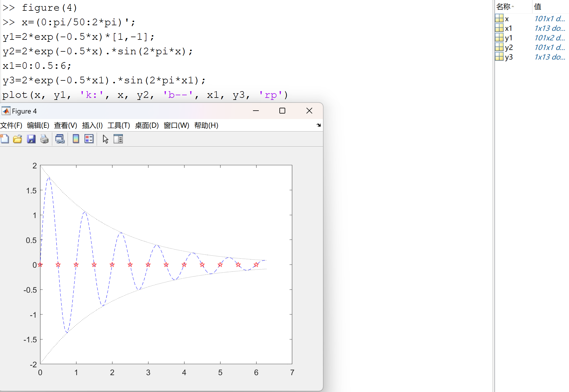Click the x-axis tick label 7
This screenshot has height=392, width=569.
pyautogui.click(x=292, y=373)
